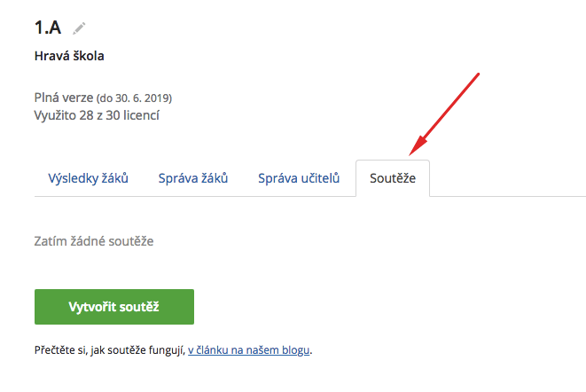The image size is (586, 392).
Task: Select the Správa učitelů tab
Action: [299, 178]
